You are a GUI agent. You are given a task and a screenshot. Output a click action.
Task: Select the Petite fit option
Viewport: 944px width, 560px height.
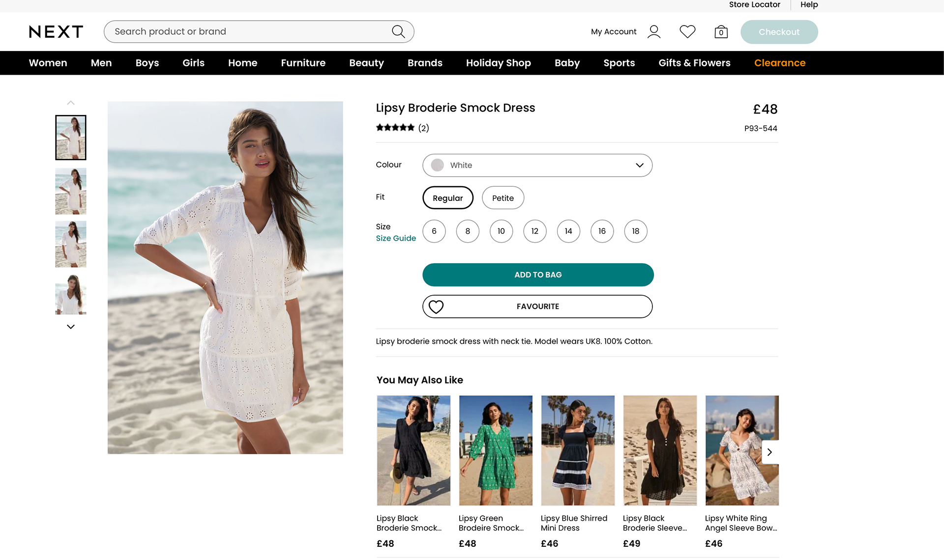click(503, 198)
